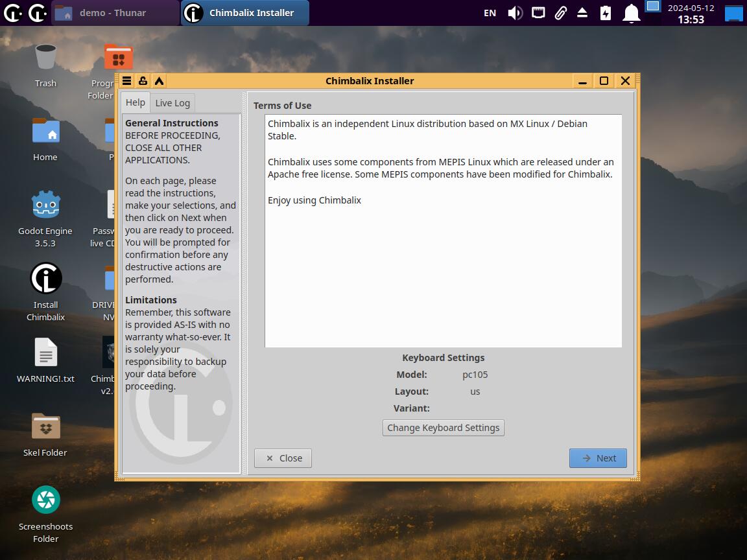Open the installer window menu icon
Viewport: 747px width, 560px height.
[x=126, y=81]
